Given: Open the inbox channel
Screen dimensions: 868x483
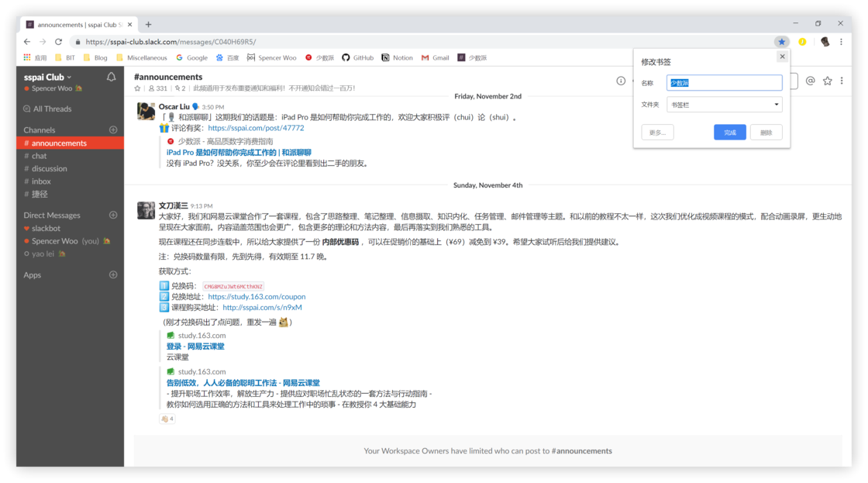Looking at the screenshot, I should click(71, 181).
